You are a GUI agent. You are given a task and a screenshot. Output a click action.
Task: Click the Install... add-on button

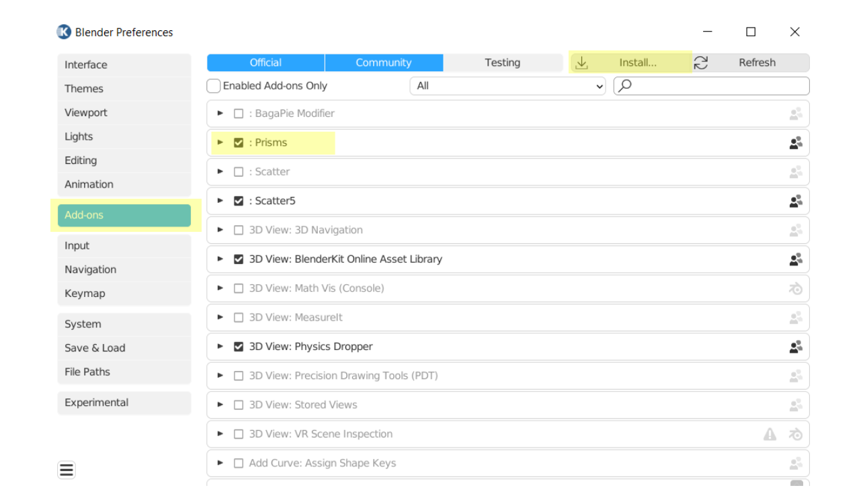pyautogui.click(x=630, y=62)
